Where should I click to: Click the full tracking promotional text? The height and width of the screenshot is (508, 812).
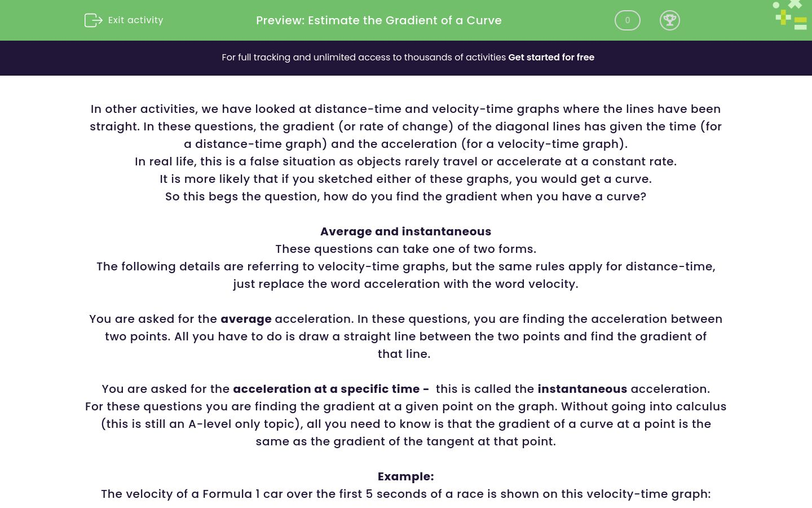365,57
